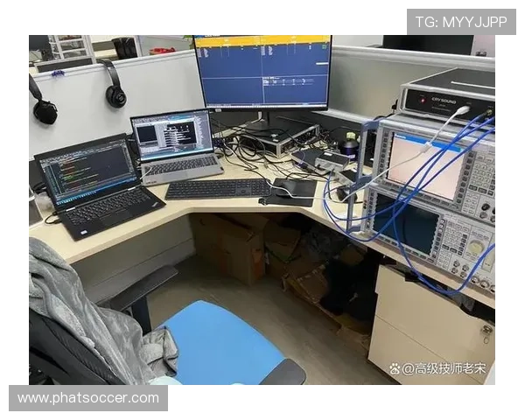Click the 高级技师老宋 watermark text
This screenshot has width=525, height=420.
[x=448, y=368]
